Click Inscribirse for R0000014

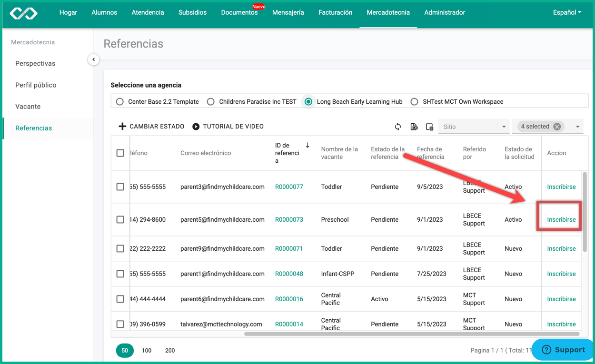[561, 325]
